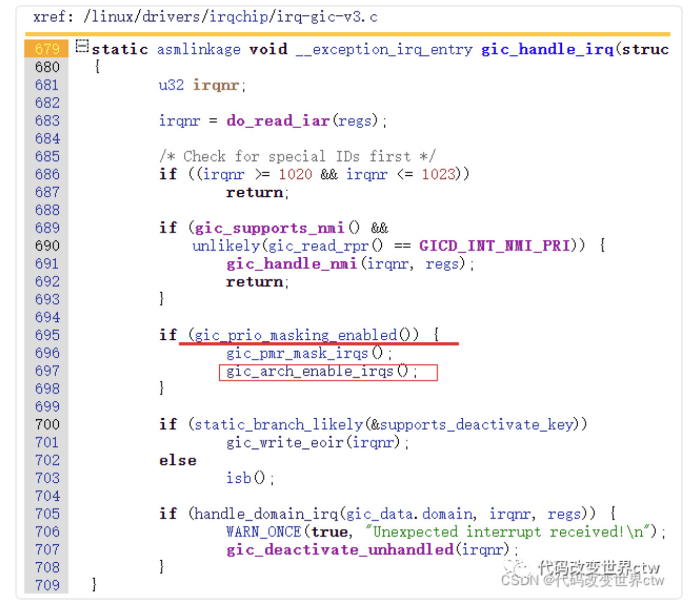Click line number 683

click(x=47, y=121)
